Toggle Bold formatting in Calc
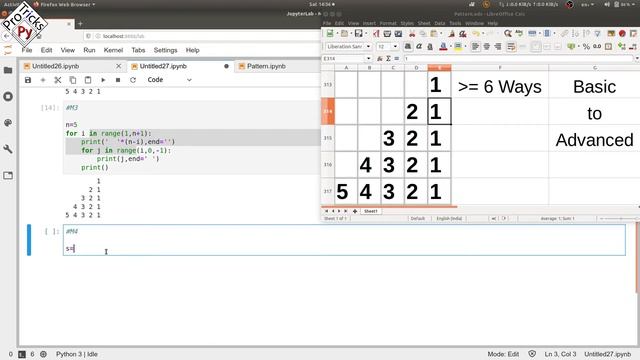 [408, 47]
